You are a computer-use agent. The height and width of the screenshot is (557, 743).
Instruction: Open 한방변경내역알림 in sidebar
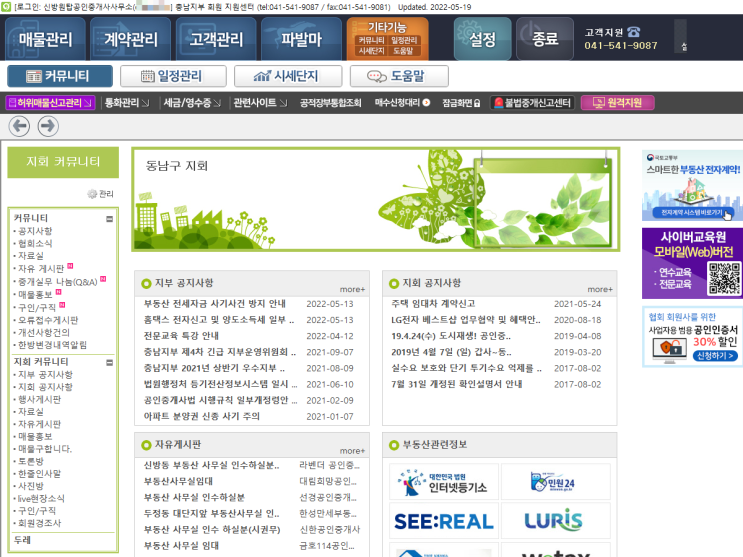(x=52, y=345)
